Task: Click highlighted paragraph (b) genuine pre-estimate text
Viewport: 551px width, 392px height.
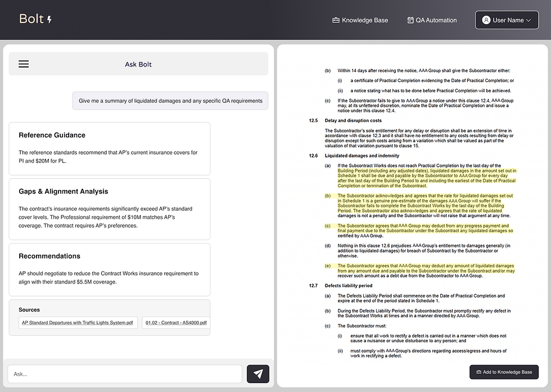Action: [x=425, y=206]
